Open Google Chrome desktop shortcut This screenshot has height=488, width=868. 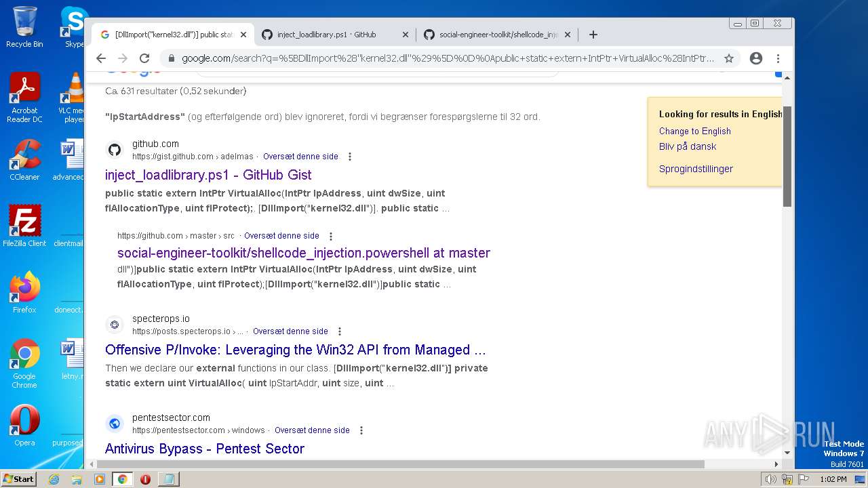24,363
